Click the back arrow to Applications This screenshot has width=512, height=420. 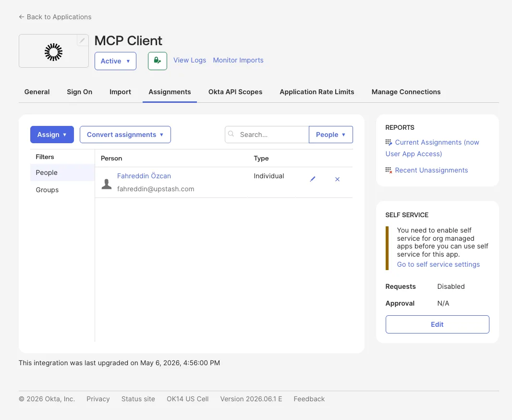click(22, 17)
